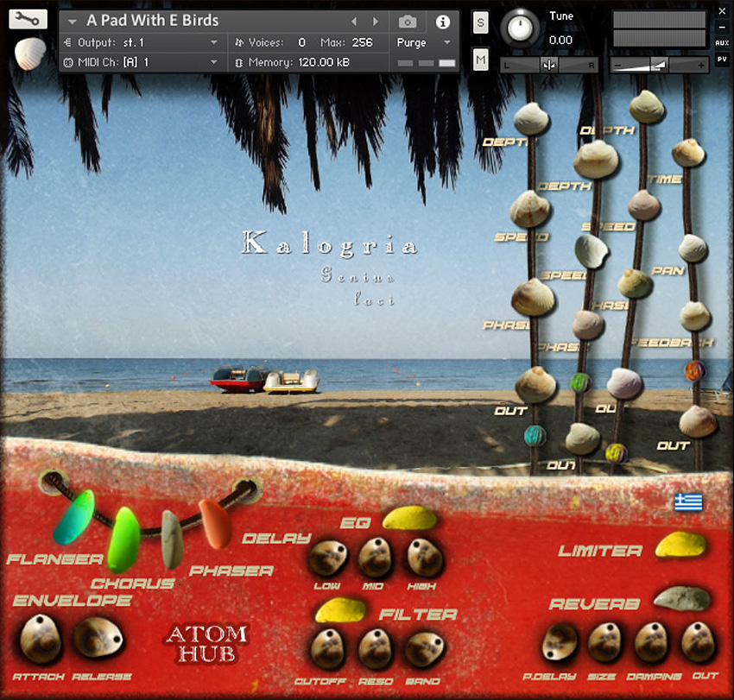The height and width of the screenshot is (700, 734).
Task: Click the Out shell on the teal-bead rope
Action: tap(535, 385)
